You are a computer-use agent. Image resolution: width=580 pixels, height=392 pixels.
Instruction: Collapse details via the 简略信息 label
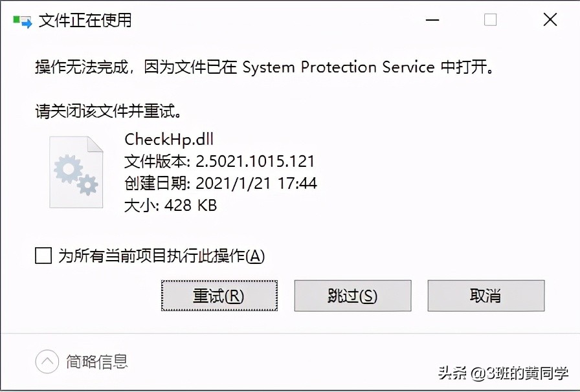tap(97, 361)
